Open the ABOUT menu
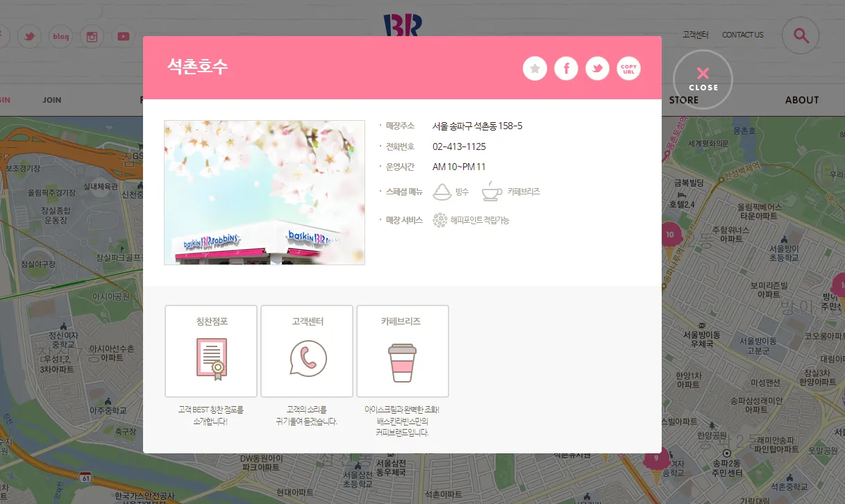Viewport: 845px width, 504px height. [802, 100]
